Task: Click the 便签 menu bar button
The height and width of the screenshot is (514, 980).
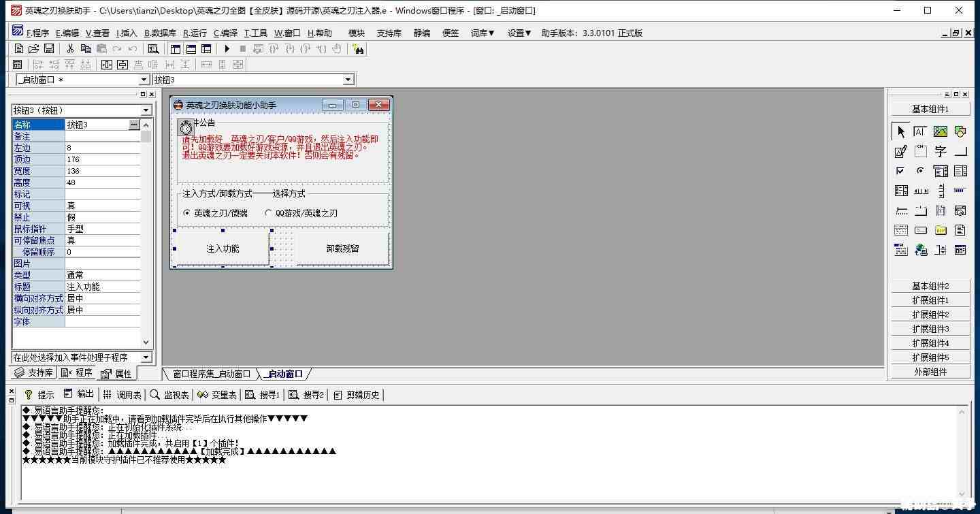Action: pos(451,33)
